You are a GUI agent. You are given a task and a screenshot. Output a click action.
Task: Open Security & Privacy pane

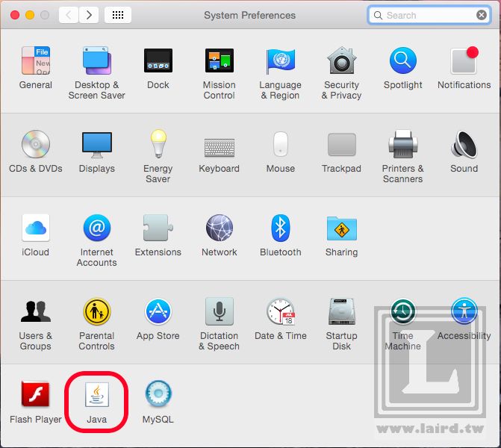click(x=341, y=60)
